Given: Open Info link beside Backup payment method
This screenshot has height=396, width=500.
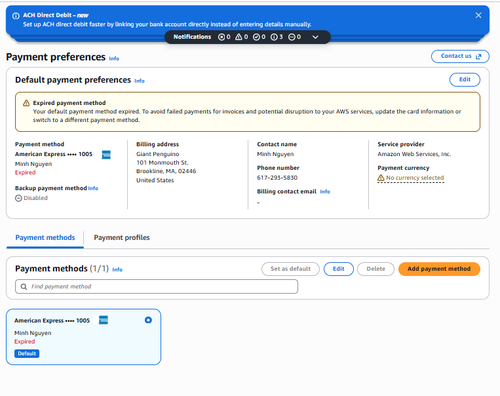Looking at the screenshot, I should point(93,188).
